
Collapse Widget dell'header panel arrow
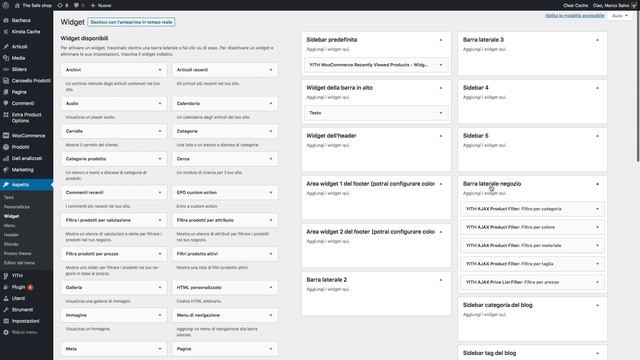[441, 136]
